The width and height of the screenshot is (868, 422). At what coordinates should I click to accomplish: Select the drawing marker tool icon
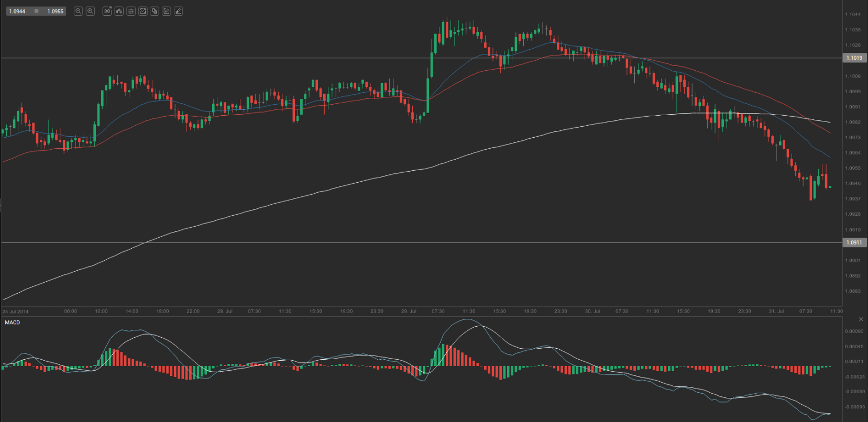coord(178,11)
